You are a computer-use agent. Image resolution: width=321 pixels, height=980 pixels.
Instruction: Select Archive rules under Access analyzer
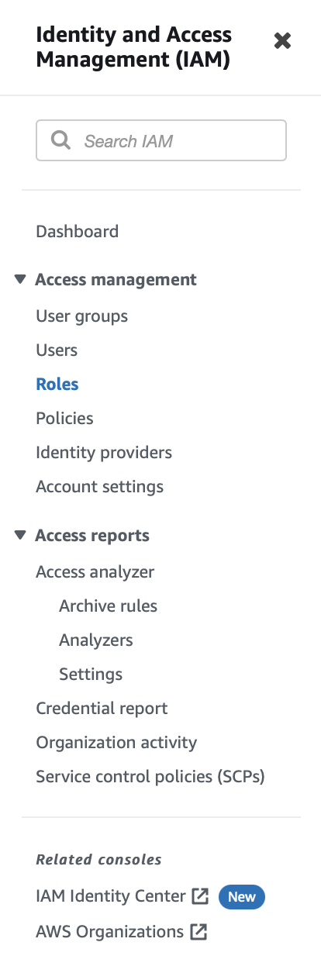[109, 606]
